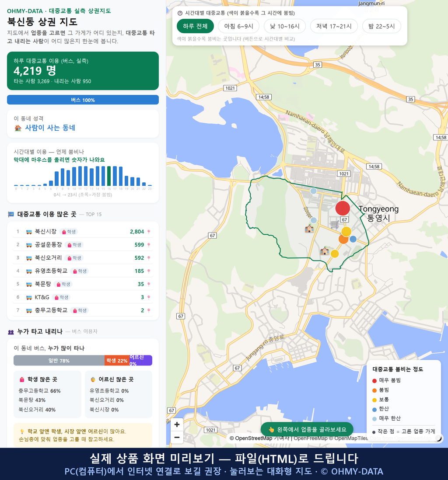Open the 북문탕 stop row
The width and height of the screenshot is (448, 480).
83,285
